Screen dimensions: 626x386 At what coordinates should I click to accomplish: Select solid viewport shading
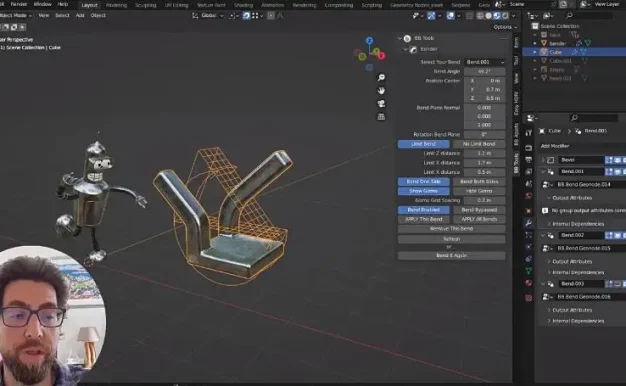click(x=488, y=16)
